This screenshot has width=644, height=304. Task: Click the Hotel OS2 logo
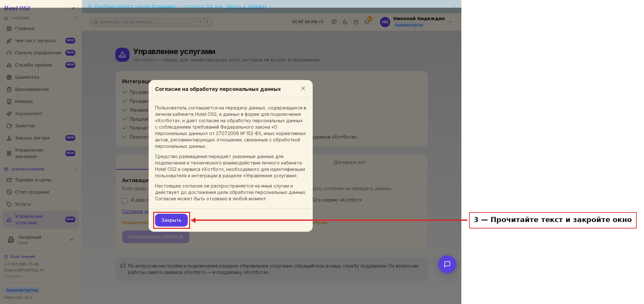pyautogui.click(x=17, y=8)
